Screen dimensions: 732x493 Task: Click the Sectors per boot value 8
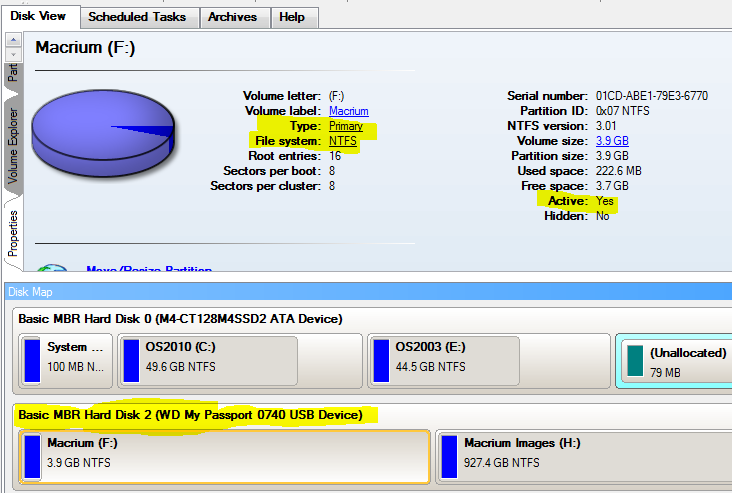pos(332,171)
